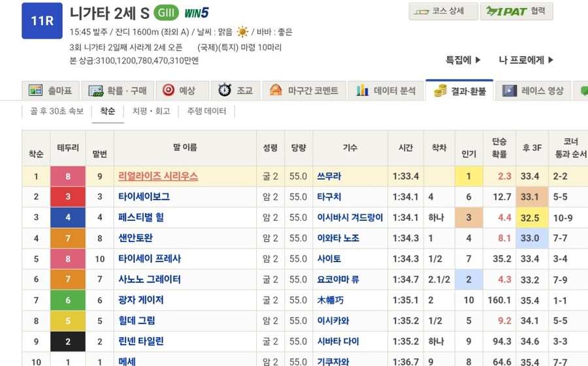Image resolution: width=588 pixels, height=366 pixels.
Task: Open horse 리얼라이즈 시리우스
Action: click(x=158, y=176)
